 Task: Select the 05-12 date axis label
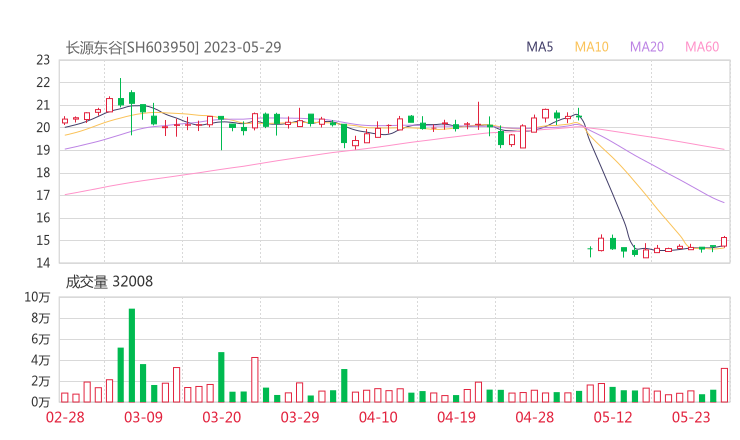(613, 417)
